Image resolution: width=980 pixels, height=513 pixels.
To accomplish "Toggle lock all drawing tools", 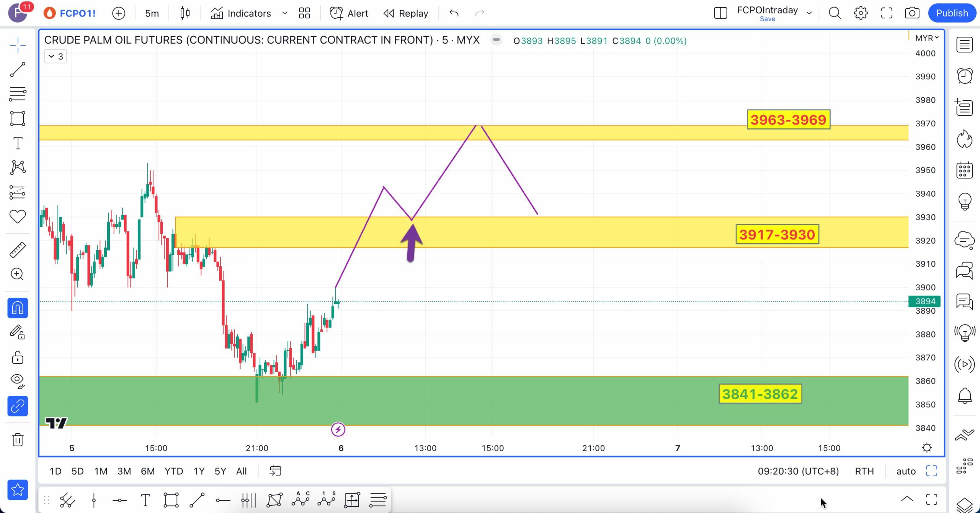I will coord(18,357).
